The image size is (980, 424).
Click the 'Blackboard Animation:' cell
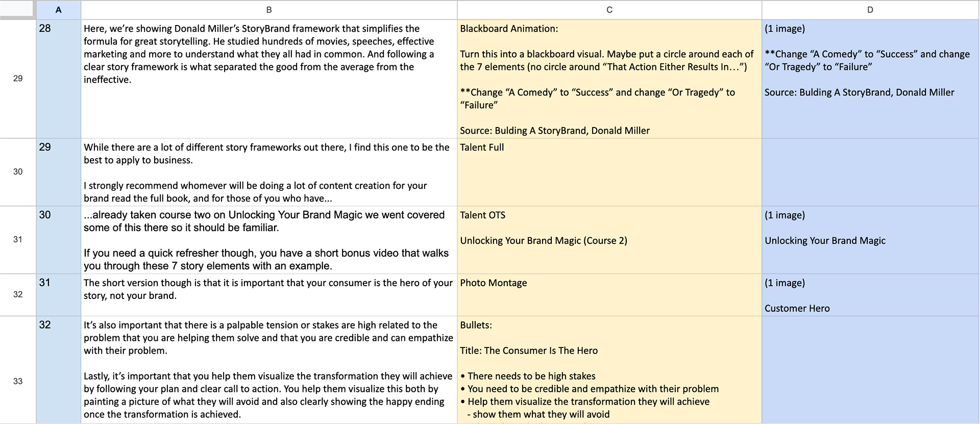point(609,79)
